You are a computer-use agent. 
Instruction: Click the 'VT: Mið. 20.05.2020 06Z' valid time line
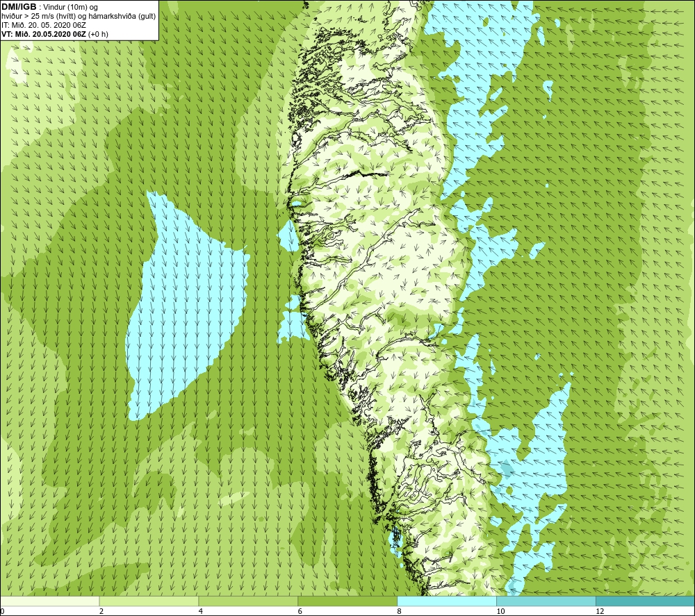(x=54, y=34)
